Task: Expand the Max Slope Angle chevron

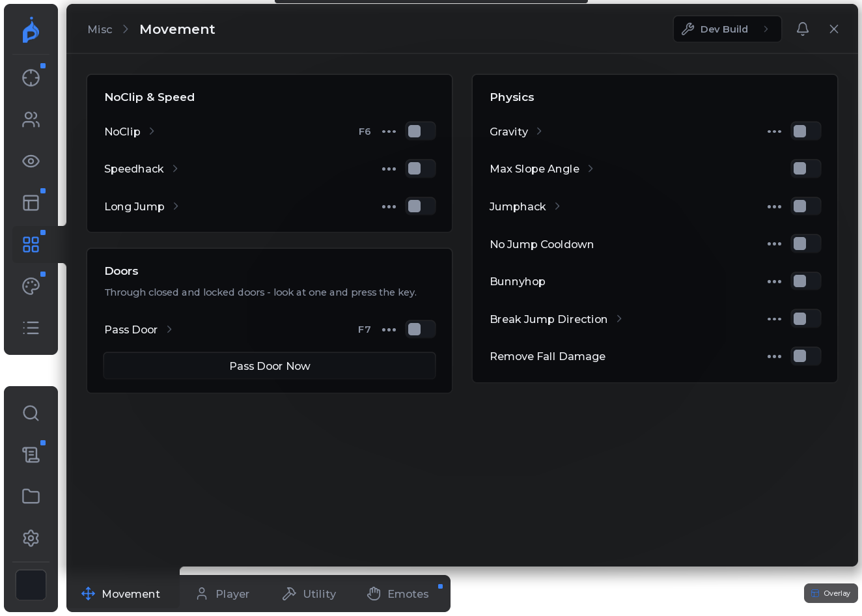Action: click(x=591, y=168)
